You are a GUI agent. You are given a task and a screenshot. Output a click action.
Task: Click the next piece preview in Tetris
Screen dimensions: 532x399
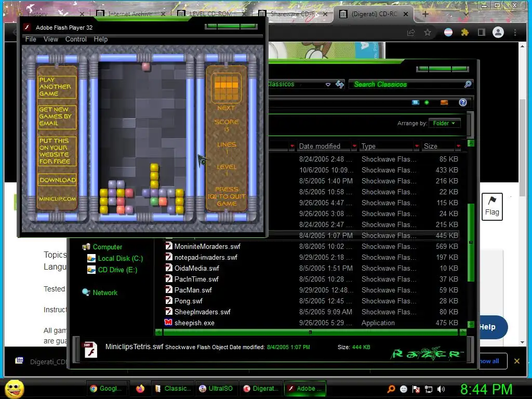pos(226,88)
